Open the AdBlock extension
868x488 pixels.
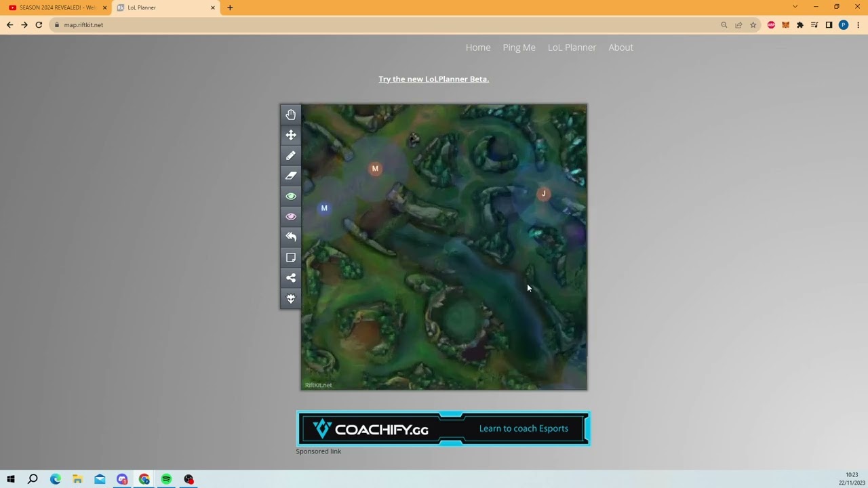(x=771, y=25)
